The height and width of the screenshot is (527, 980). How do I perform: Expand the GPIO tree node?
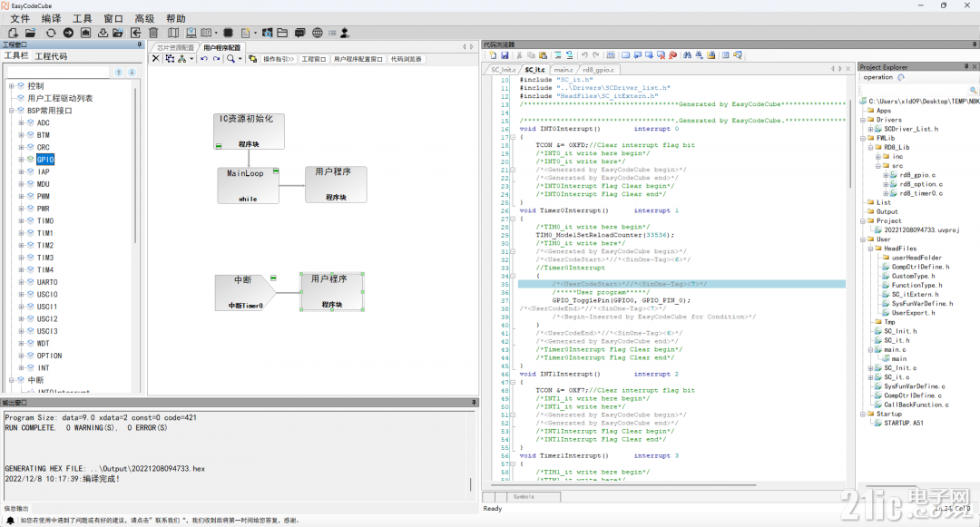21,160
